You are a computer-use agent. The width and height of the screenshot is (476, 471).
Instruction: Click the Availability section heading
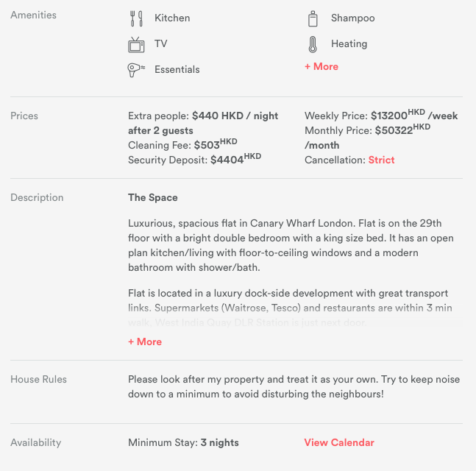35,442
